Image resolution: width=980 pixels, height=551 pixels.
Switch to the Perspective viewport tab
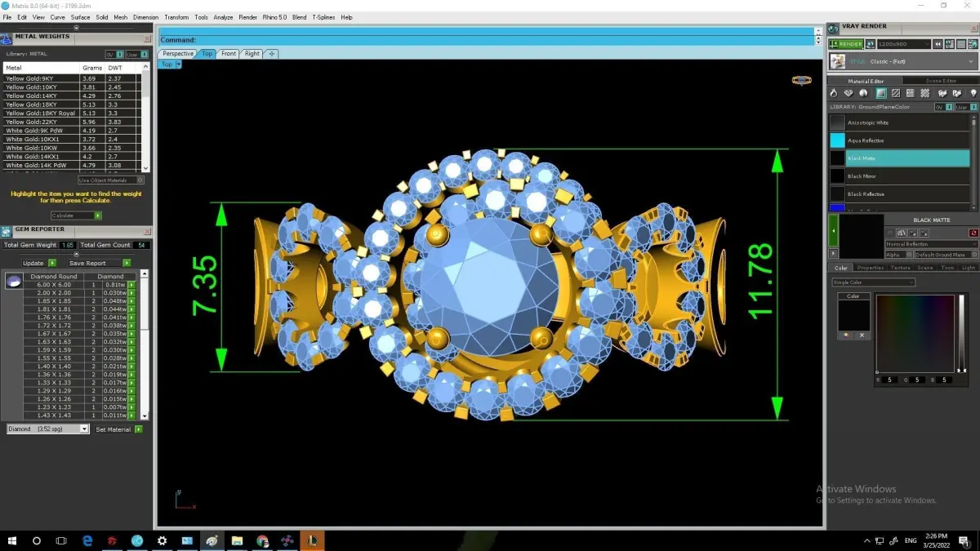pyautogui.click(x=177, y=54)
